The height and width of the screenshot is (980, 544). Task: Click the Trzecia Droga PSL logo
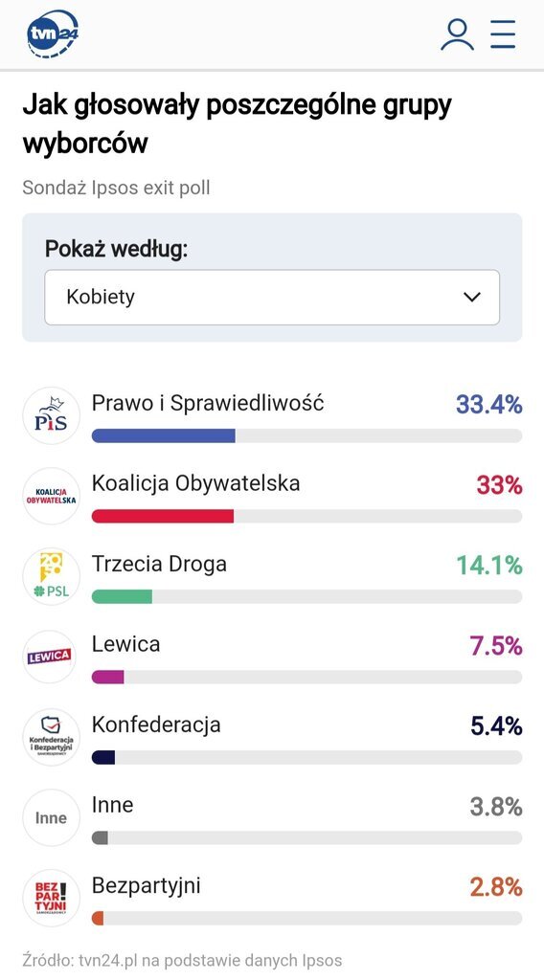(52, 576)
